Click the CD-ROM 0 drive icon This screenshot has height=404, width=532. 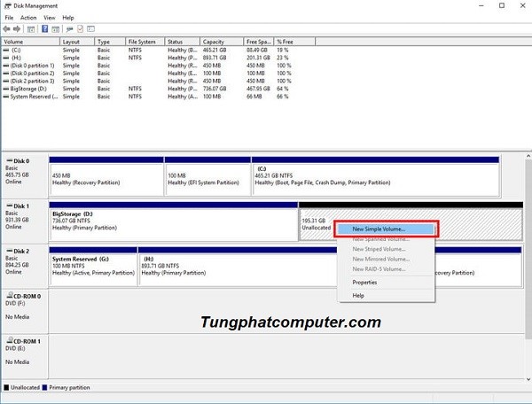coord(10,295)
